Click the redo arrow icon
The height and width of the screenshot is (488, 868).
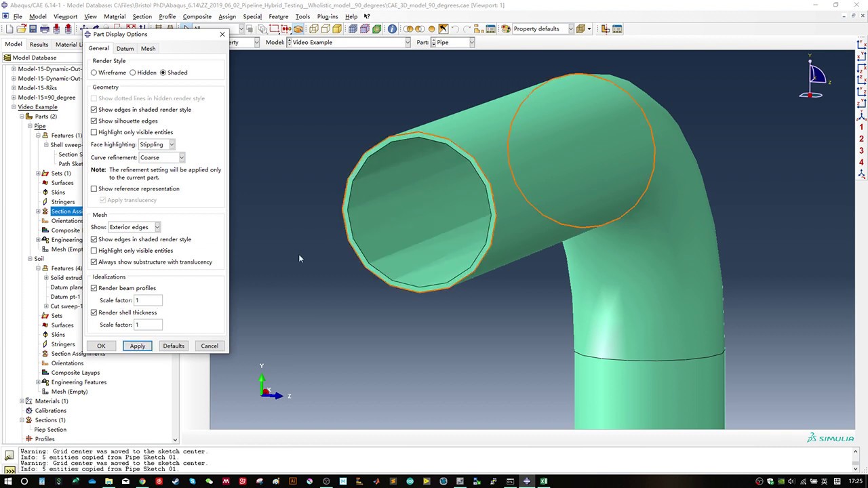(x=467, y=28)
